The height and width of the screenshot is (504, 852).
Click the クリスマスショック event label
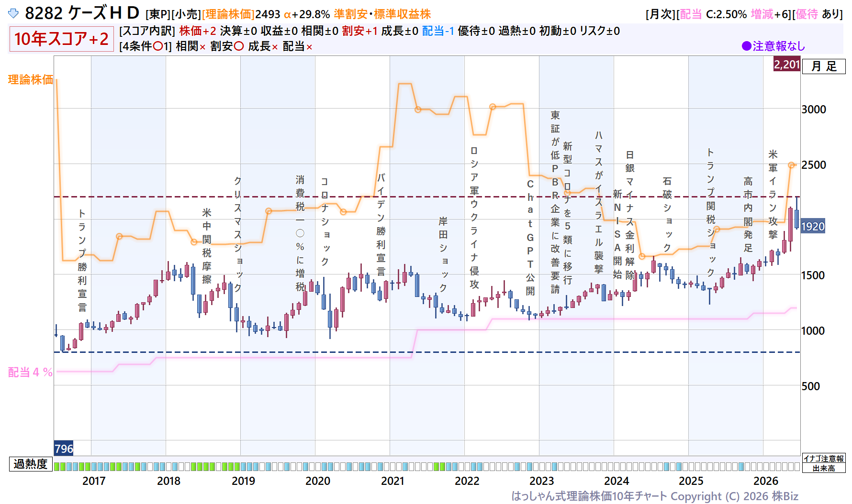(238, 234)
